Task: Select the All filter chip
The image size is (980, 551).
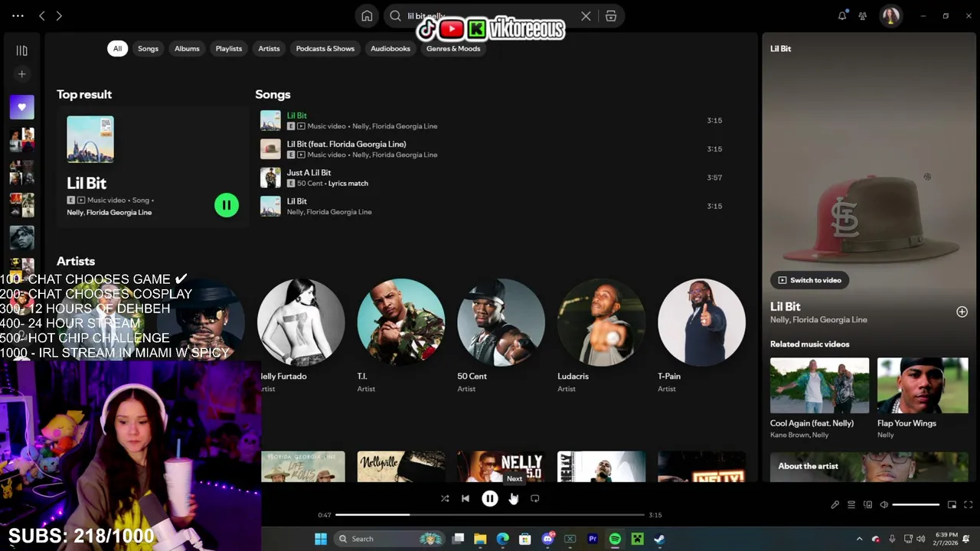Action: pos(117,48)
